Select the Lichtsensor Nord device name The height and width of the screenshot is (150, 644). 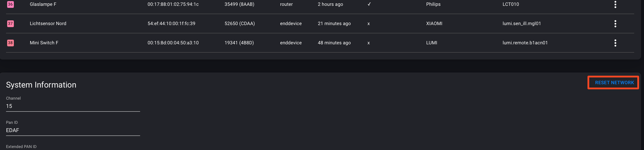(x=48, y=24)
